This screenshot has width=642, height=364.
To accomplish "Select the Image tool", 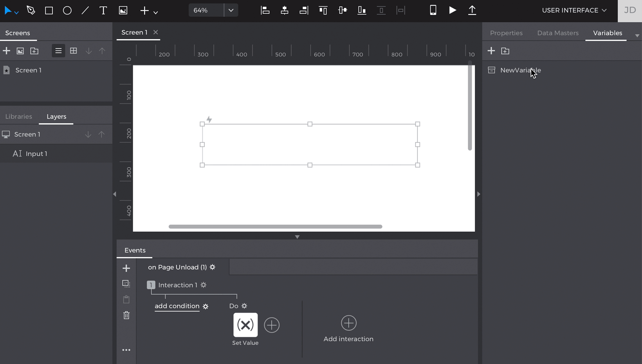I will [123, 10].
